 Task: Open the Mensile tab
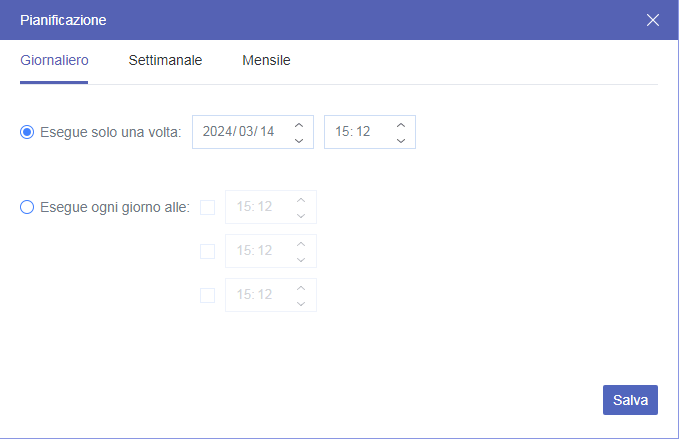click(x=266, y=60)
